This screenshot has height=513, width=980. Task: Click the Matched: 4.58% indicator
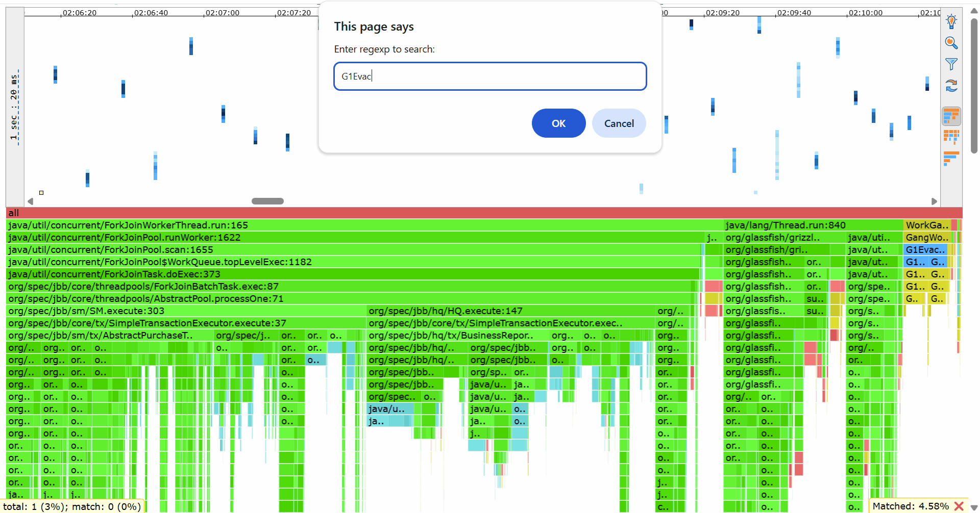[x=911, y=506]
